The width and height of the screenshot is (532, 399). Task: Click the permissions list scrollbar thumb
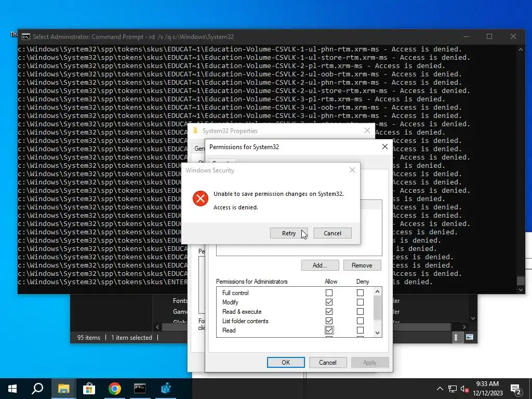377,308
